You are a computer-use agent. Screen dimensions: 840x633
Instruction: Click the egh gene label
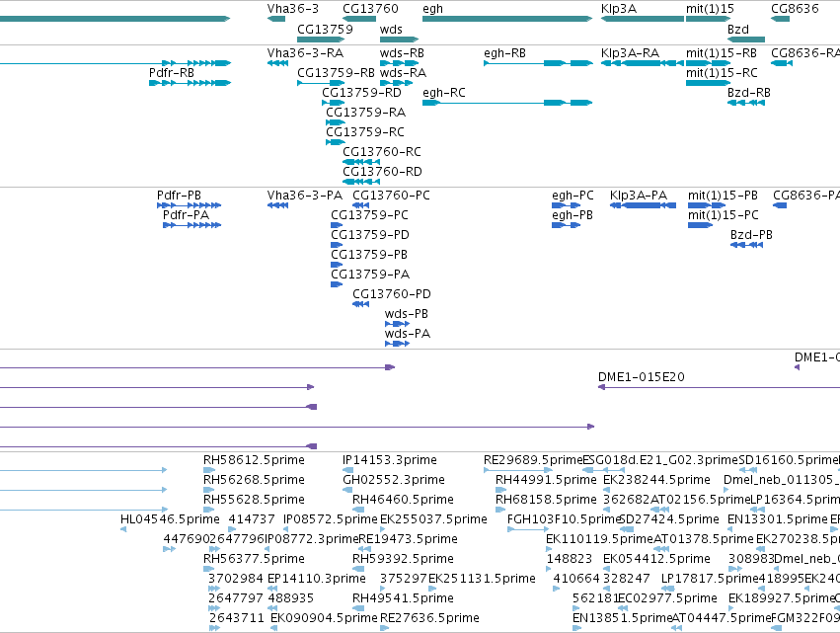(432, 9)
